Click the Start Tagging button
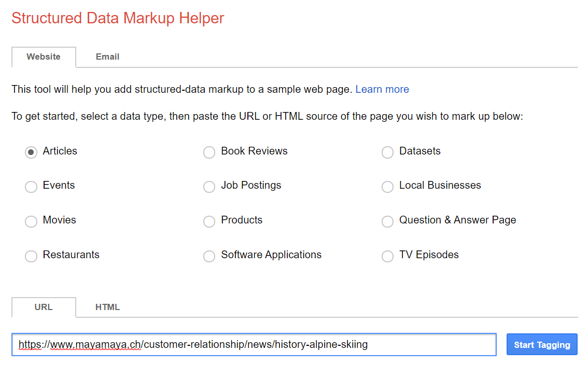Viewport: 588px width, 379px height. pos(542,344)
